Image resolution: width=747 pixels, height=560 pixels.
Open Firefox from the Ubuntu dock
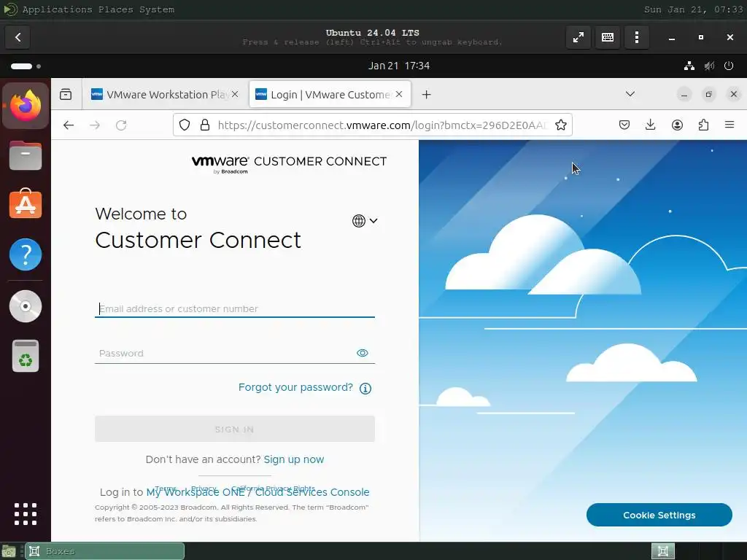click(x=26, y=106)
